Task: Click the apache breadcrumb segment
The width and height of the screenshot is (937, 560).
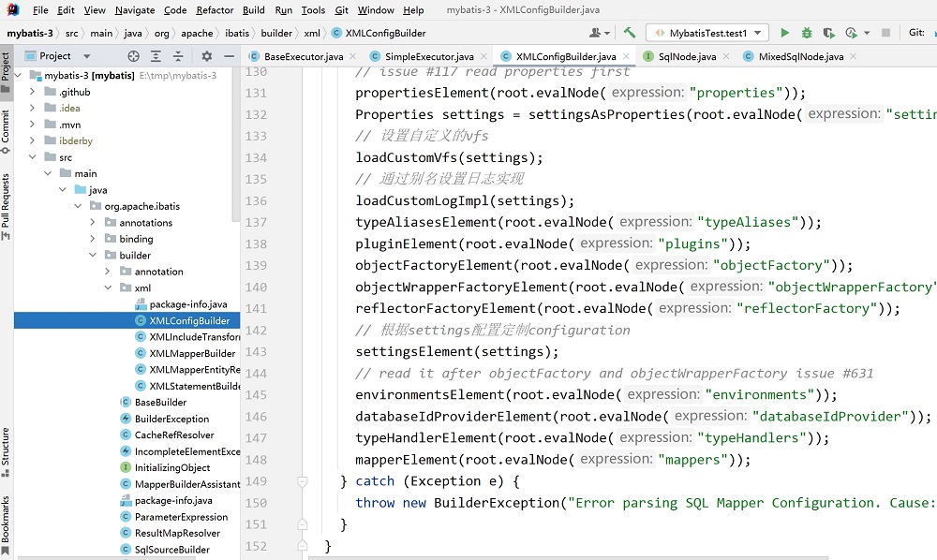Action: [x=197, y=33]
